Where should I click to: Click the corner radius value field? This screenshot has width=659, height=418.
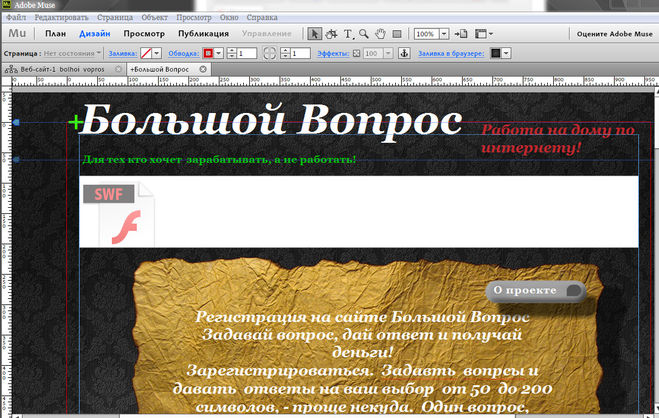click(x=300, y=53)
